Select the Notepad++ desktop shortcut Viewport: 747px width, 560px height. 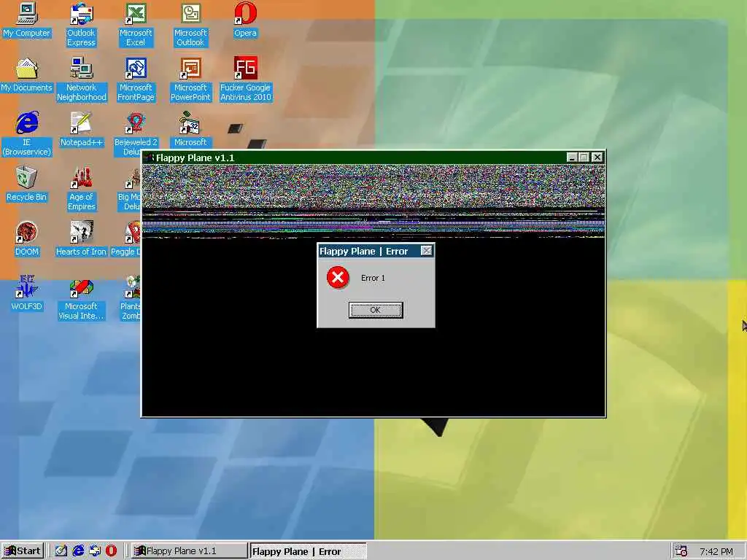[x=82, y=130]
